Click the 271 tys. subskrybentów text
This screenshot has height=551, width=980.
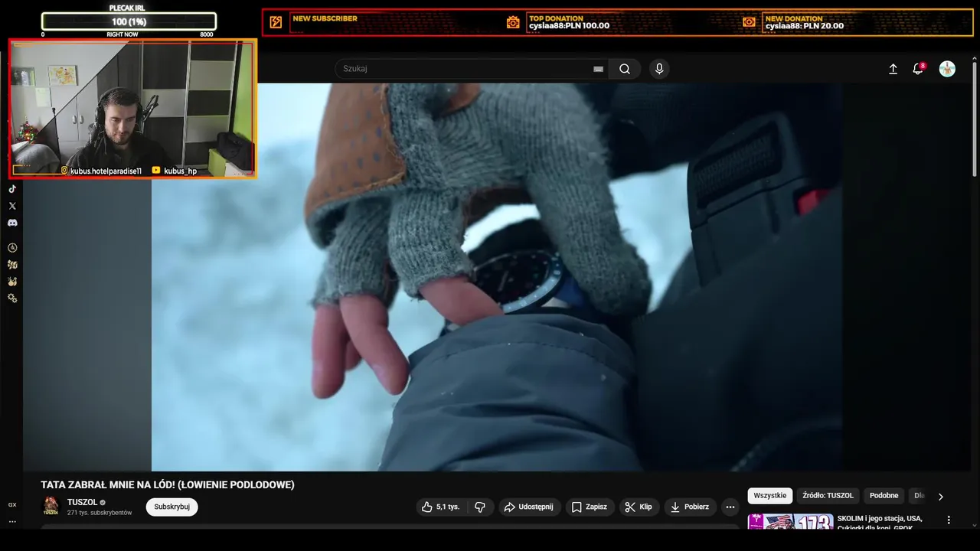(x=100, y=513)
